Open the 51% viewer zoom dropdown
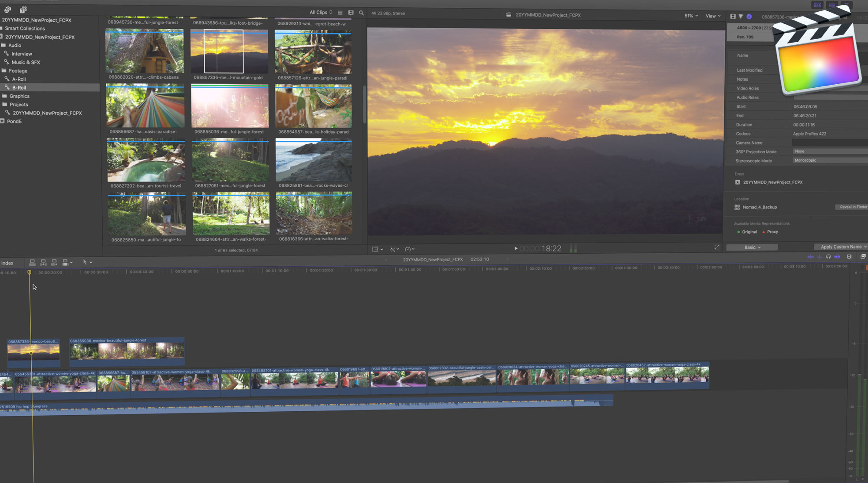 690,15
